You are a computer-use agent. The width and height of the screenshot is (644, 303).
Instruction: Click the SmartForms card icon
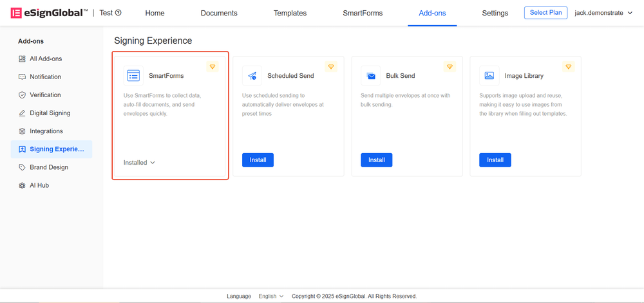(x=133, y=76)
